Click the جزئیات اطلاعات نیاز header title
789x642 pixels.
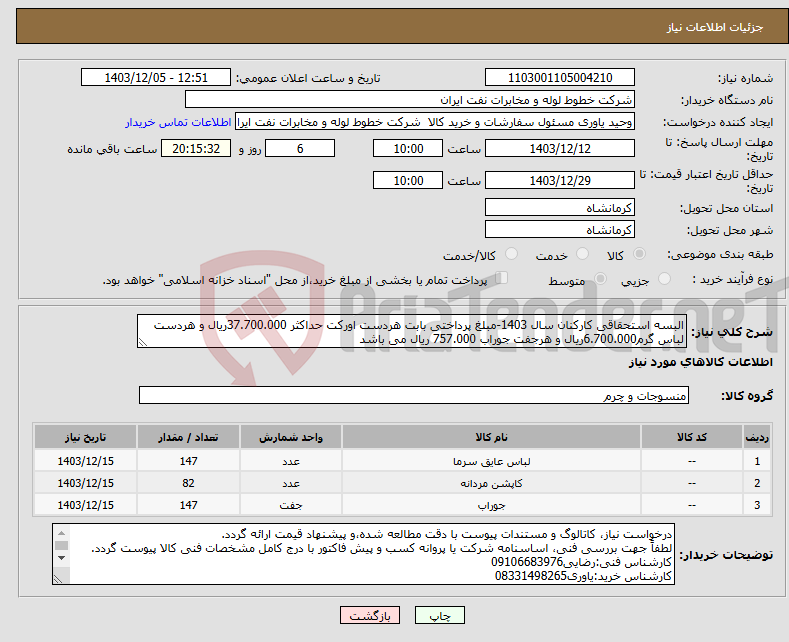(x=715, y=27)
